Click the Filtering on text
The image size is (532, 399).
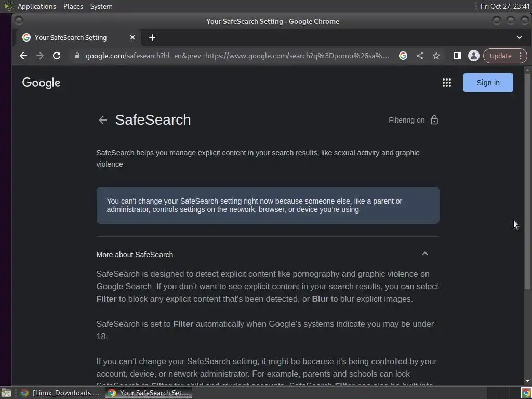pyautogui.click(x=406, y=120)
